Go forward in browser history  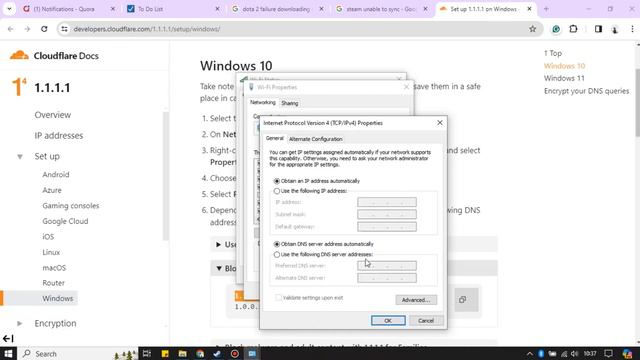[27, 29]
